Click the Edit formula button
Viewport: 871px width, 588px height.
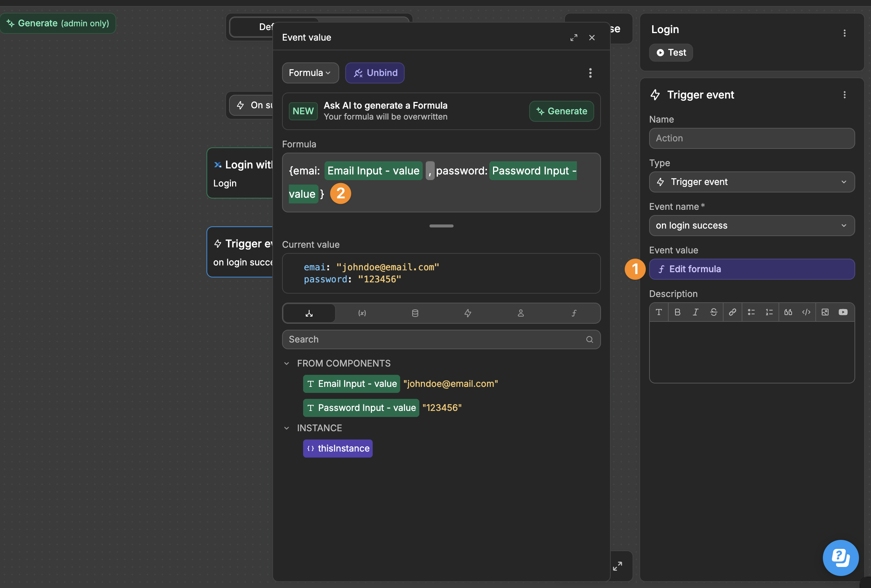pos(751,269)
